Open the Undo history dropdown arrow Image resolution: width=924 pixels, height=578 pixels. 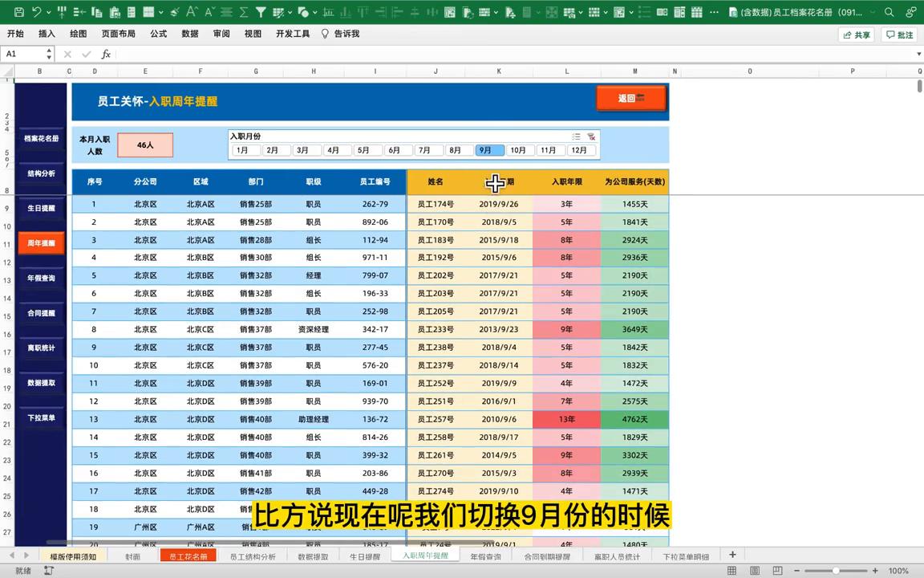(47, 12)
